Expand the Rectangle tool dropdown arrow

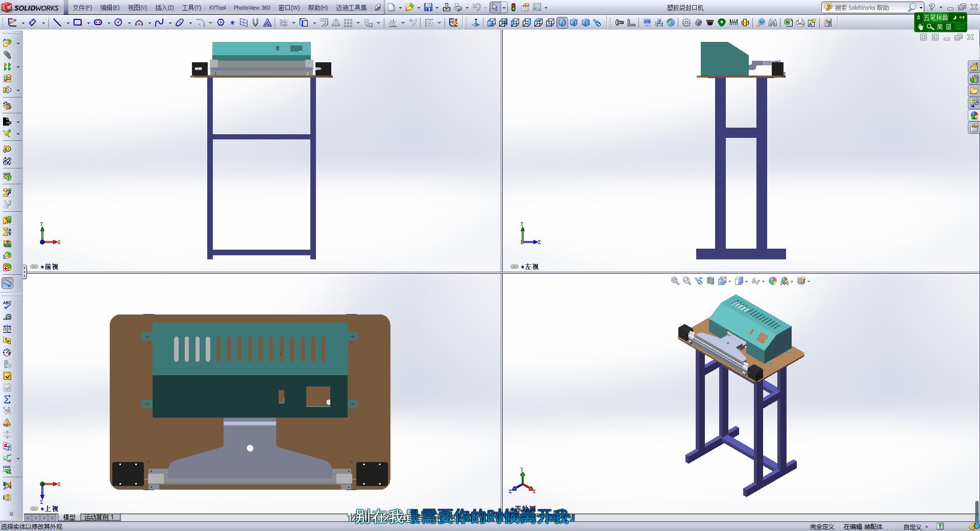88,23
